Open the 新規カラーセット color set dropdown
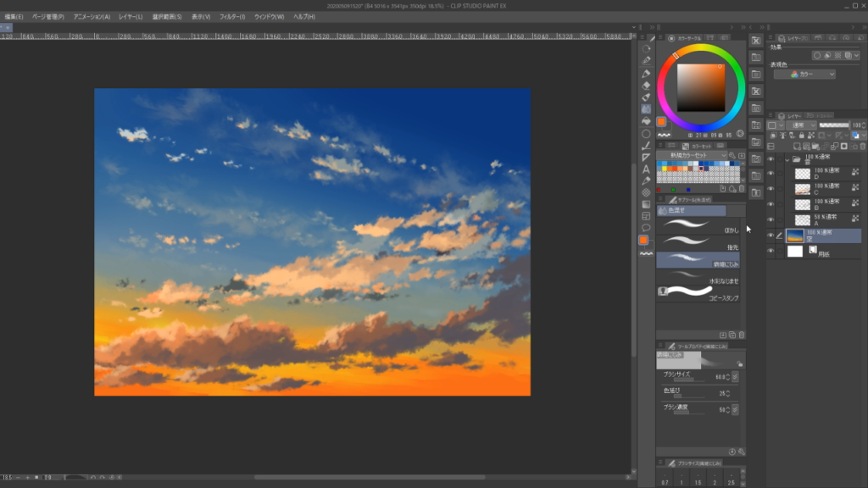Image resolution: width=868 pixels, height=488 pixels. [x=692, y=156]
